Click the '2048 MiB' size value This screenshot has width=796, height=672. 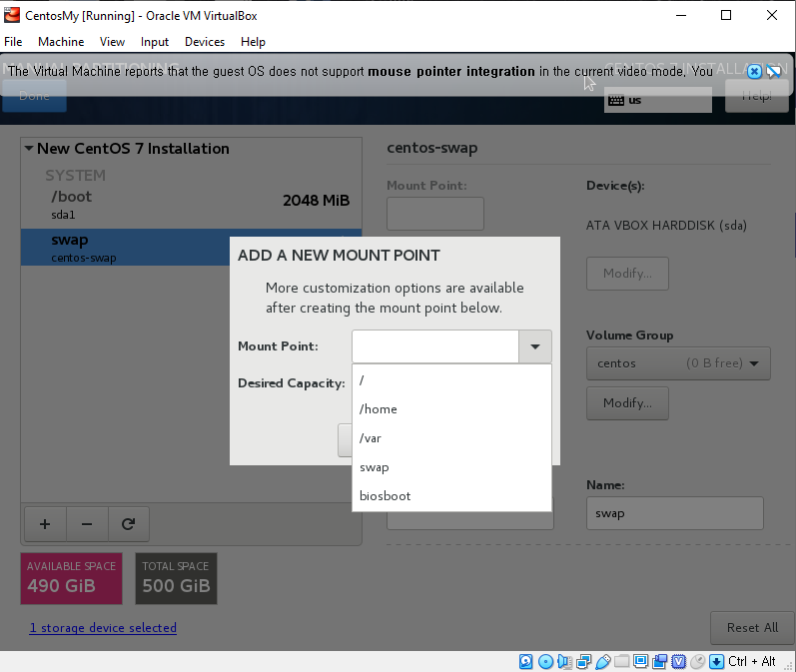(x=317, y=201)
